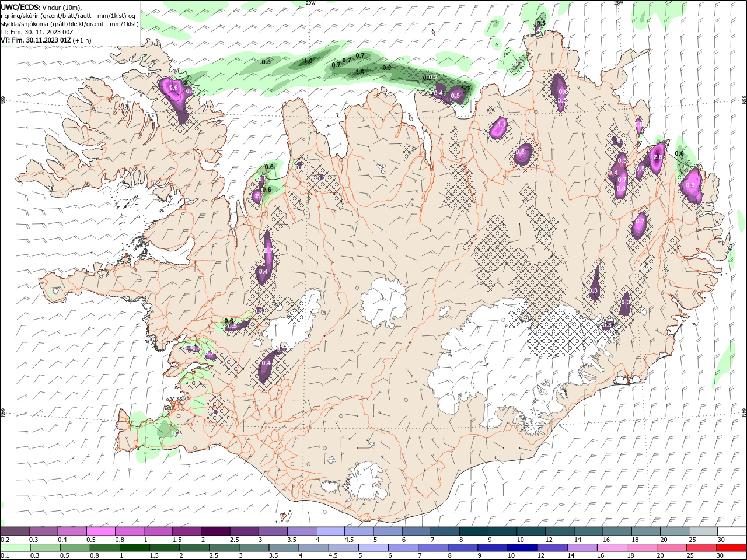The height and width of the screenshot is (560, 747).
Task: Click the dark mauve 0.2–0.3 swatch, upper legend row
Action: click(x=15, y=531)
